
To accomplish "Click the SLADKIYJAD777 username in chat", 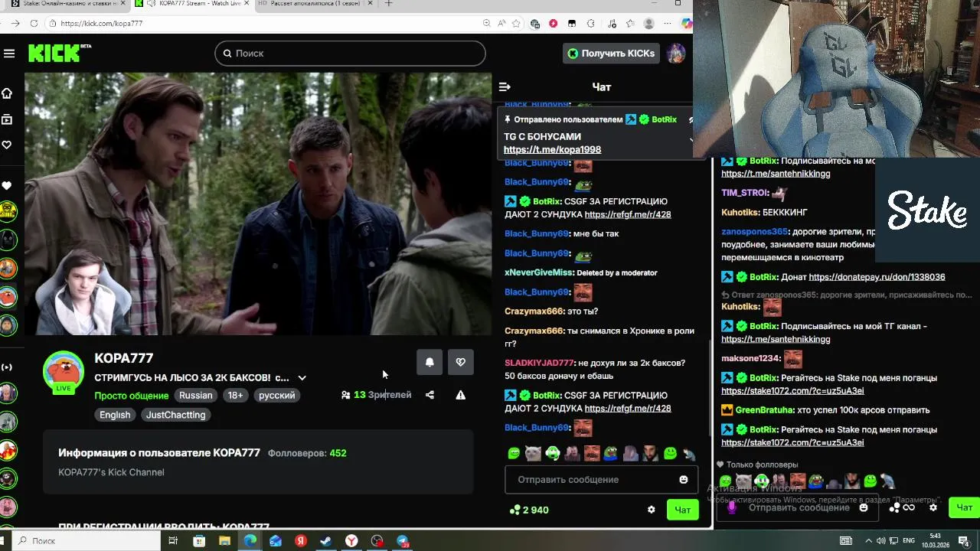I will point(539,364).
